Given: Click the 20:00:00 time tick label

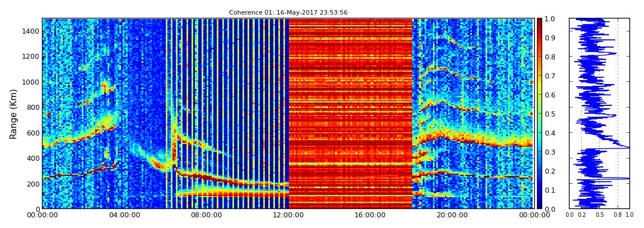Looking at the screenshot, I should 452,215.
